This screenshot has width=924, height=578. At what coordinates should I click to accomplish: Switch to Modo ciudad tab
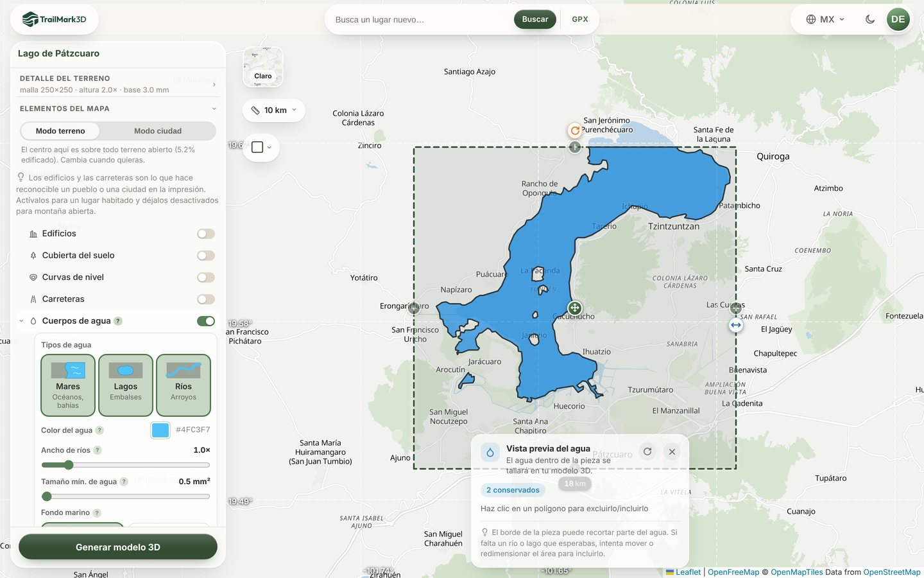pyautogui.click(x=158, y=131)
